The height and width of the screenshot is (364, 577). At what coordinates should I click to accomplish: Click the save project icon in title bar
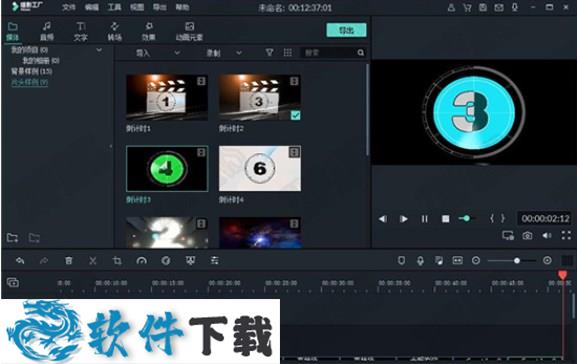coord(483,7)
